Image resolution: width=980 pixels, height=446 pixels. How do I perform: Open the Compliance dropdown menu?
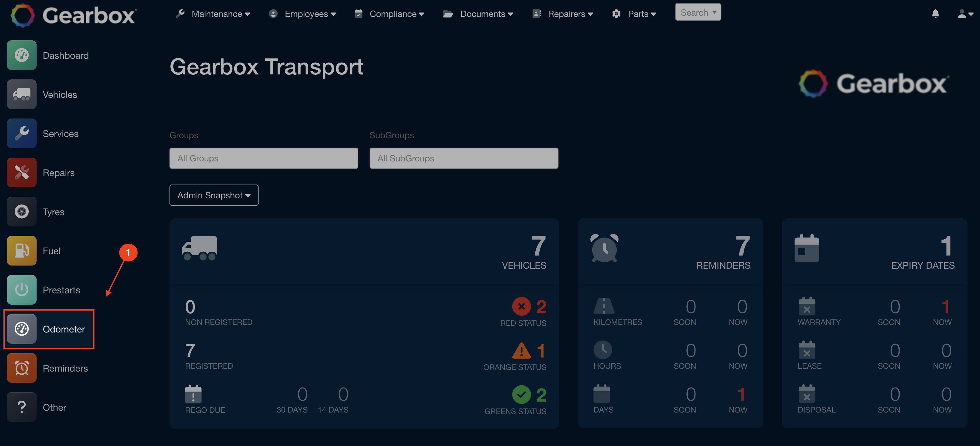(389, 14)
